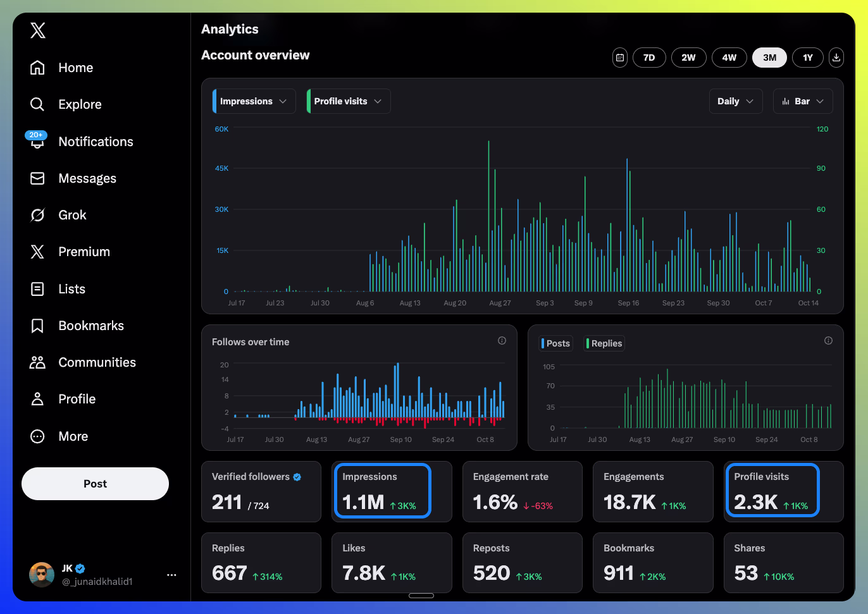Click the download analytics data icon
This screenshot has width=868, height=614.
(836, 58)
